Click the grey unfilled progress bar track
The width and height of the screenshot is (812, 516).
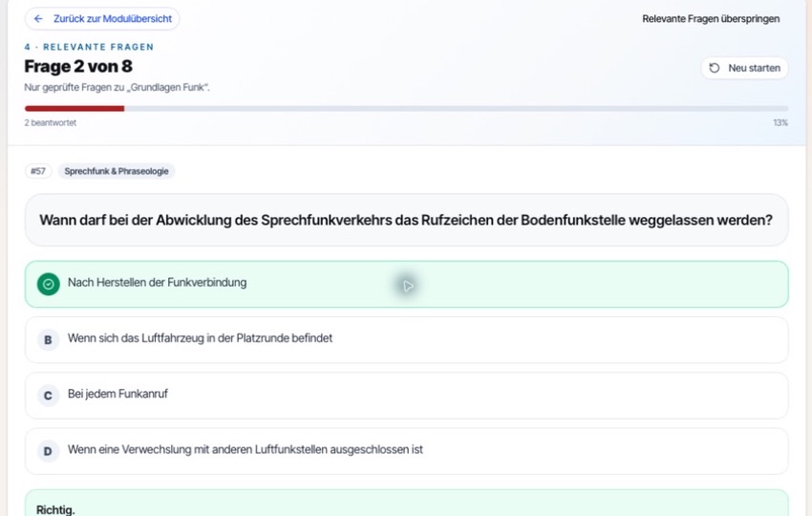click(x=457, y=108)
